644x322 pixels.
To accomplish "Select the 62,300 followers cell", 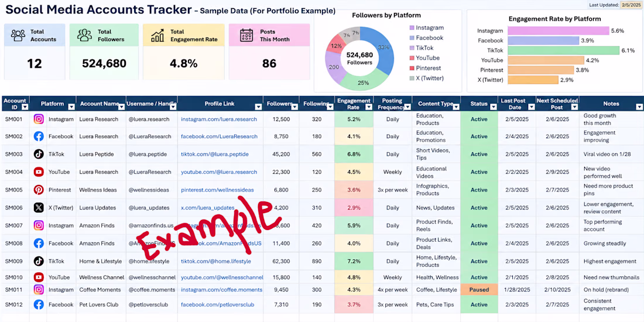I will (x=282, y=261).
